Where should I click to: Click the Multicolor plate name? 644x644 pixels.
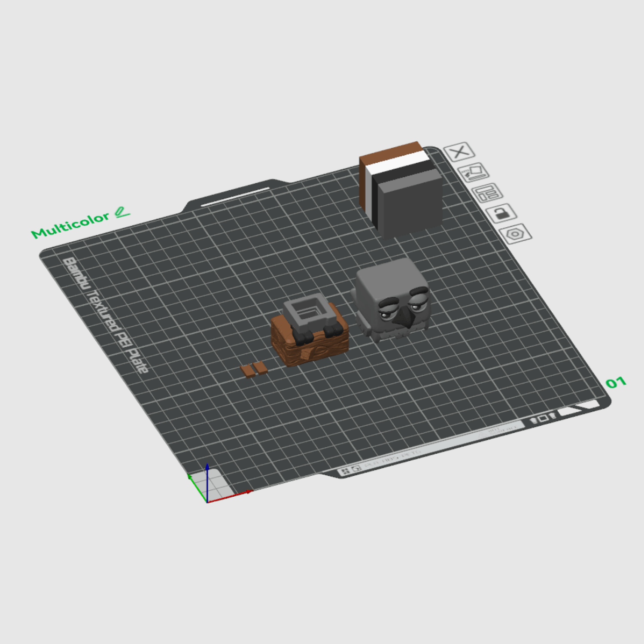click(70, 225)
